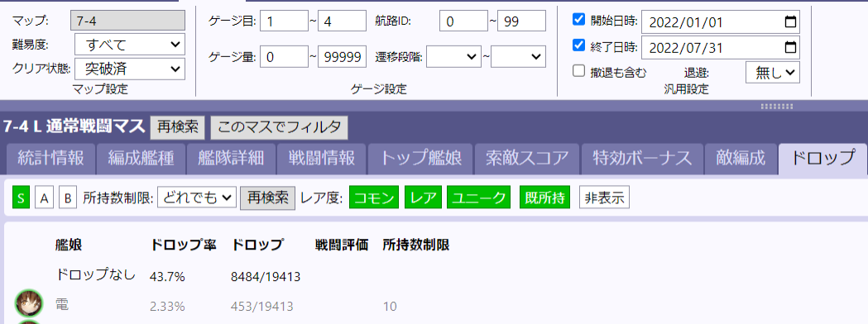Open the calendar picker for 開始日時
Screen dimensions: 868x324
(x=790, y=22)
